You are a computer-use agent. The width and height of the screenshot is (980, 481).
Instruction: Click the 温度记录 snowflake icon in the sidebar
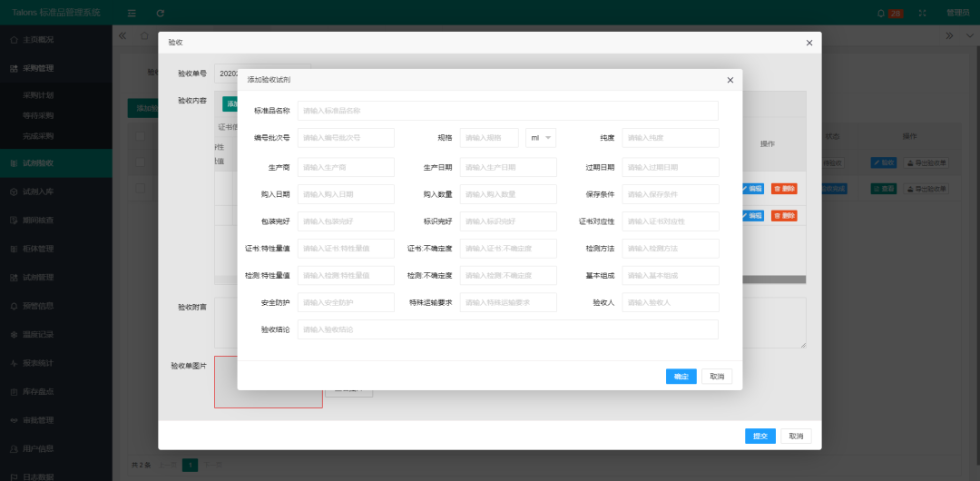pyautogui.click(x=14, y=335)
